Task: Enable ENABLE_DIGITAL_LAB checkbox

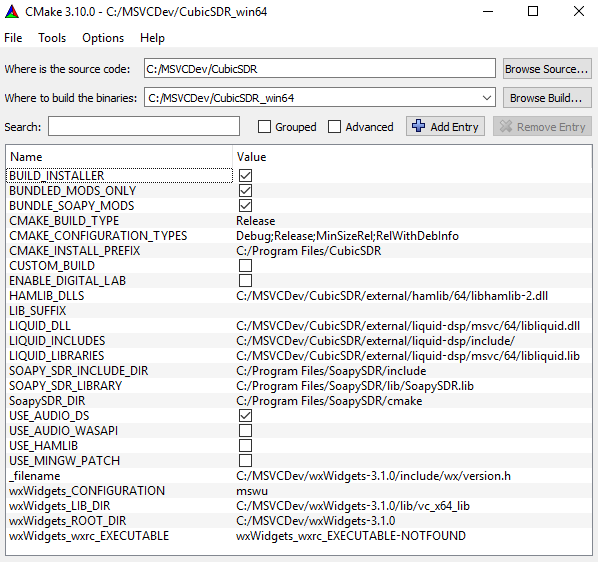Action: [x=245, y=281]
